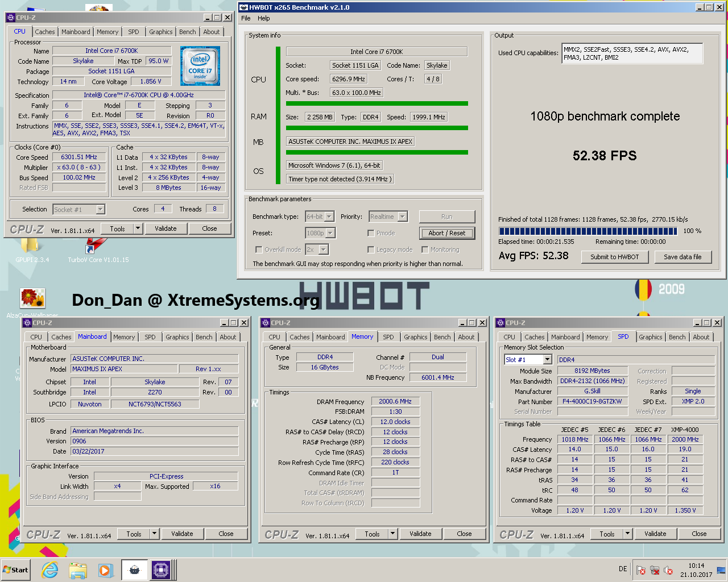Expand Tools arrow in the Mainboard window
The image size is (728, 582).
click(x=154, y=534)
